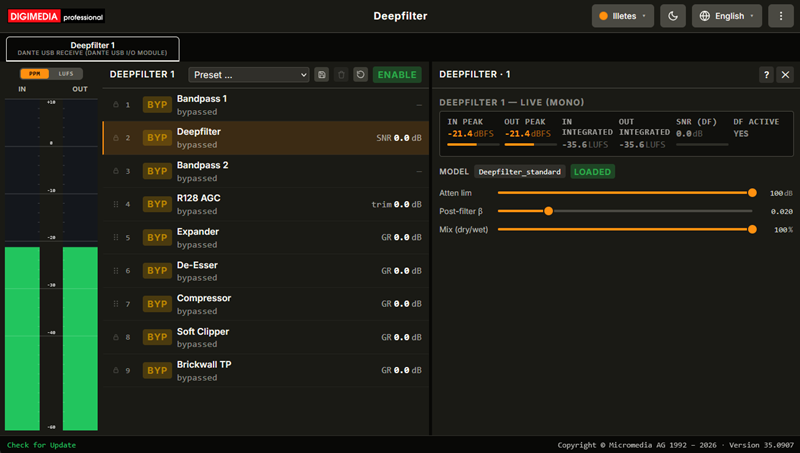Save the current preset with the disk icon

pyautogui.click(x=321, y=74)
